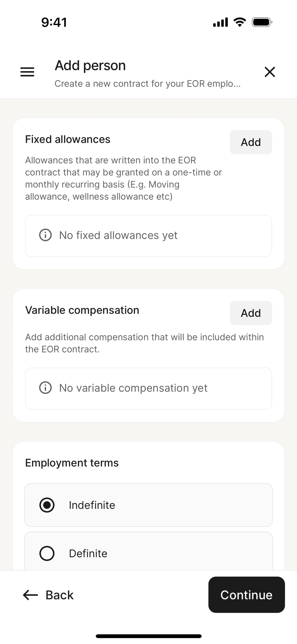Tap the No fixed allowances yet box
This screenshot has height=644, width=297.
pyautogui.click(x=148, y=236)
